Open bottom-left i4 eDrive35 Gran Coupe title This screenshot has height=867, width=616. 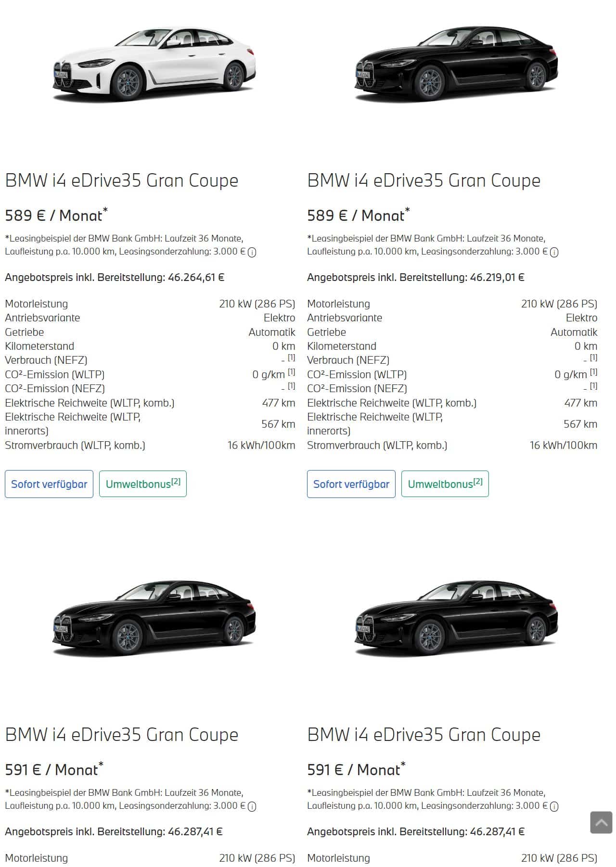(x=122, y=735)
